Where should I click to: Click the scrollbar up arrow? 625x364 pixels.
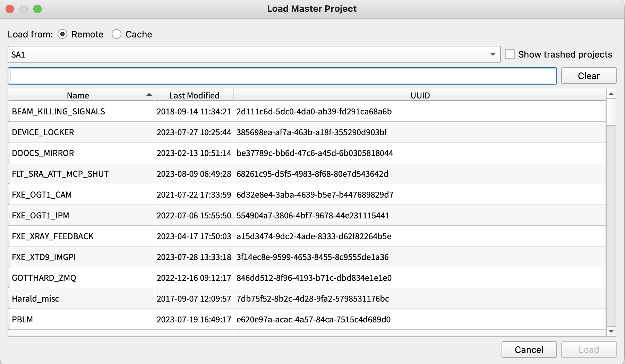tap(611, 94)
